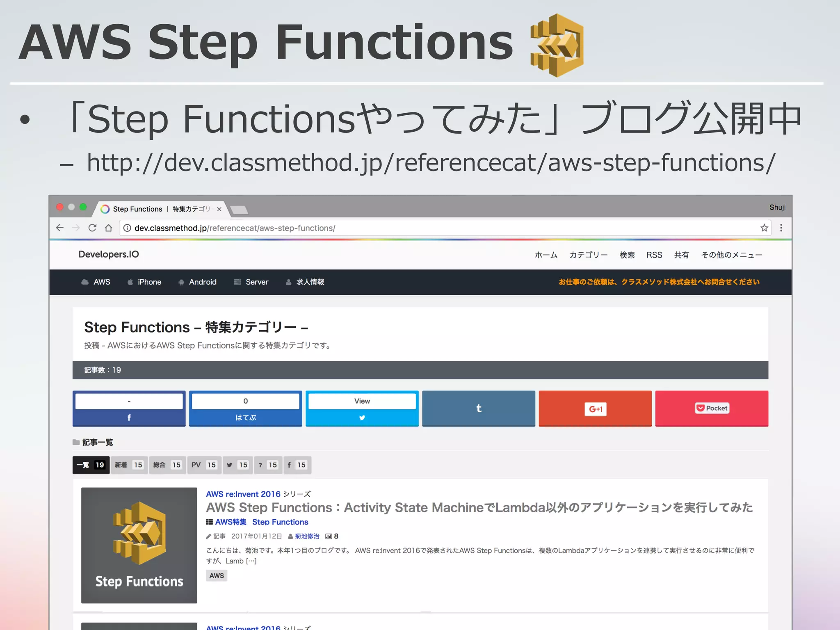Close the Step Functions browser tab
The image size is (840, 630).
coord(219,209)
